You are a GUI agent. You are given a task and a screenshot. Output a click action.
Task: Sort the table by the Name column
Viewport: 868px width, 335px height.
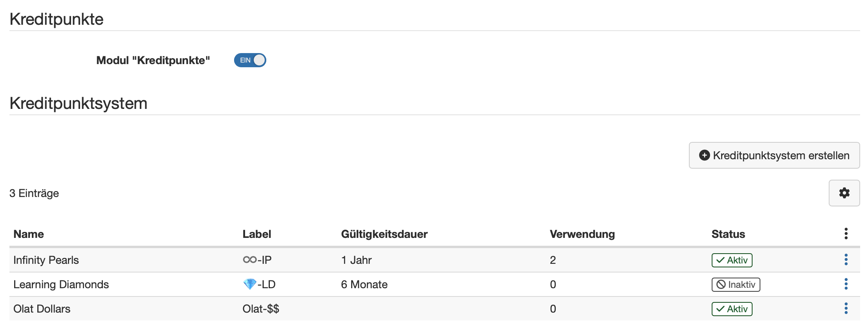point(28,234)
